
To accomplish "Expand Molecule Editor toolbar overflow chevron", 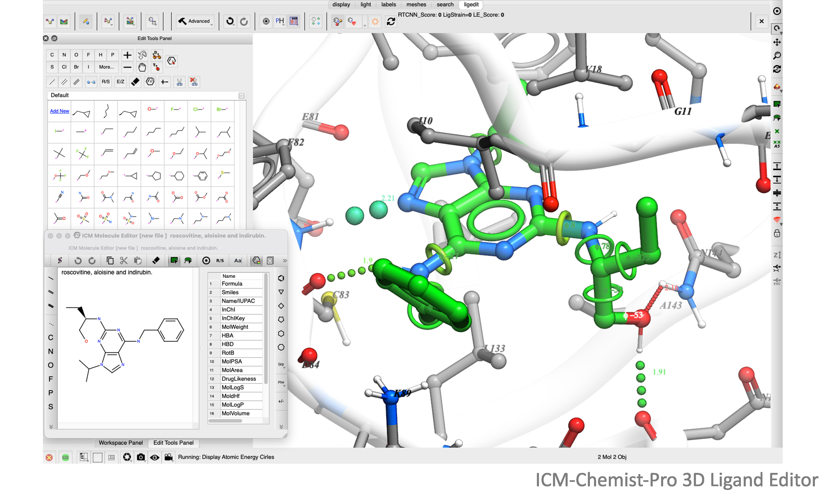I will point(285,260).
